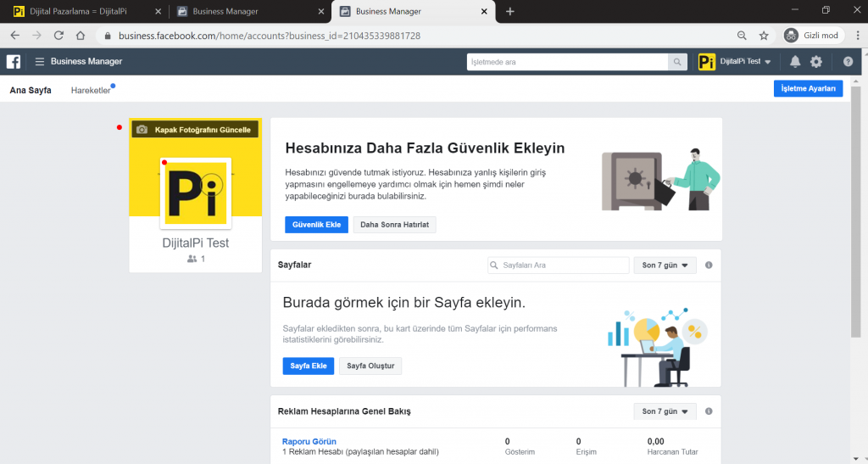Click the DijitalPi Test business name
This screenshot has width=868, height=464.
[x=196, y=243]
